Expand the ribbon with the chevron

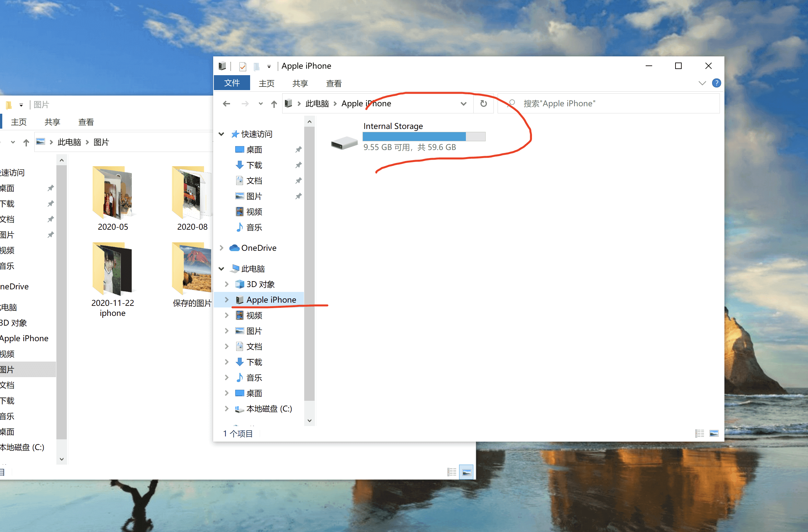(702, 83)
